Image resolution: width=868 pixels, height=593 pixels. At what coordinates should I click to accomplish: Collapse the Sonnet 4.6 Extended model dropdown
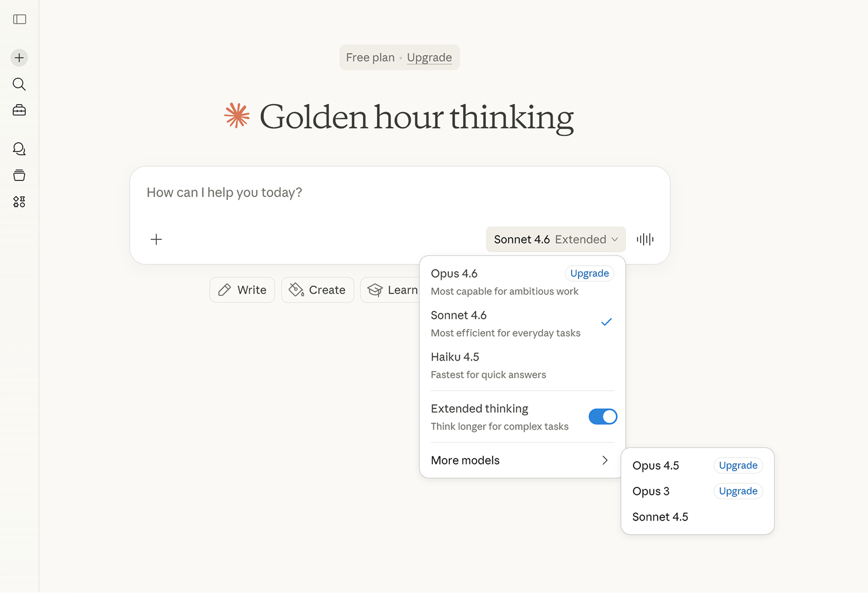tap(556, 239)
